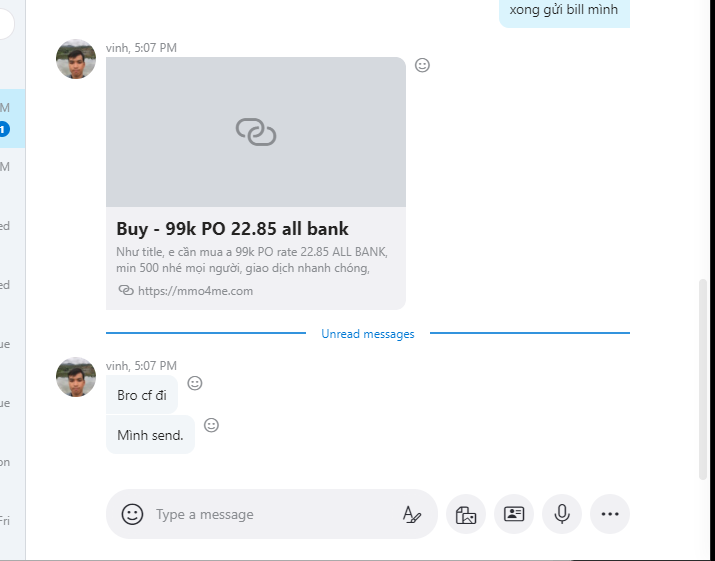Add reaction to "Bro cf đi" message
The width and height of the screenshot is (715, 561).
[195, 383]
